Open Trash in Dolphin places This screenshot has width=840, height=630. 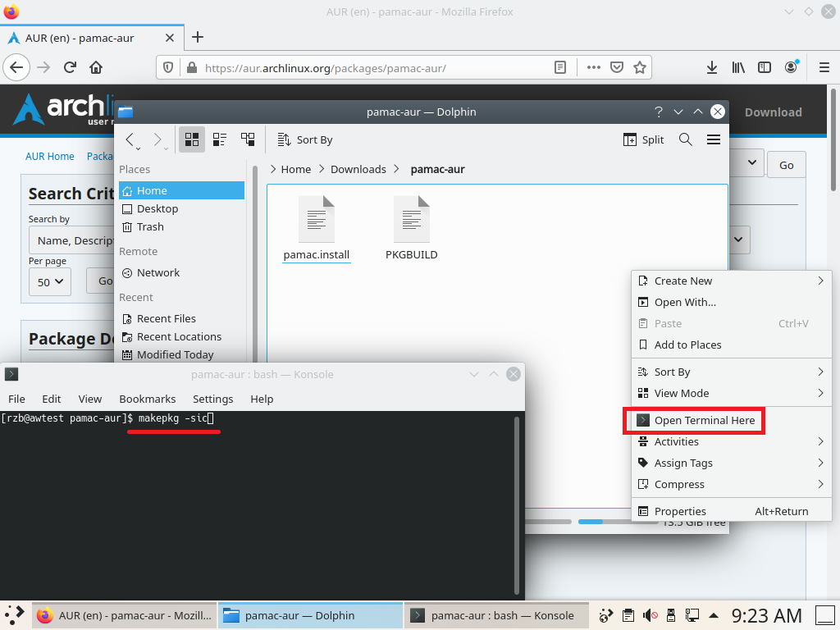pos(181,227)
